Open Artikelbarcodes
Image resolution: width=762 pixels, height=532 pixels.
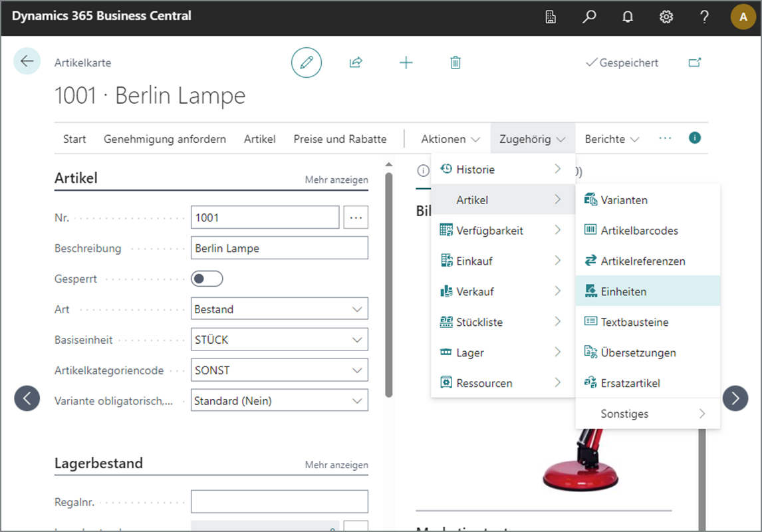[x=648, y=230]
